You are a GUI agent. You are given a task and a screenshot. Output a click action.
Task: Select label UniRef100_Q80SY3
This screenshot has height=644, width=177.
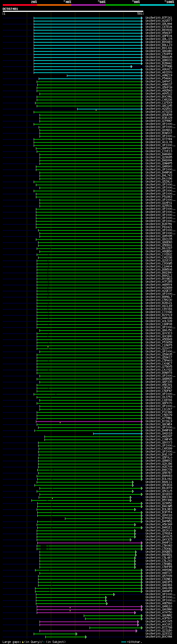click(x=159, y=443)
